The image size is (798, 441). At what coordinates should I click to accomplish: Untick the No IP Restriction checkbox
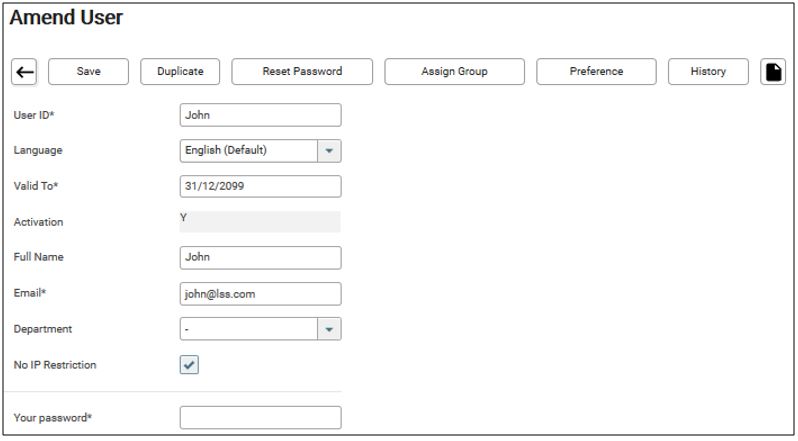pos(189,366)
